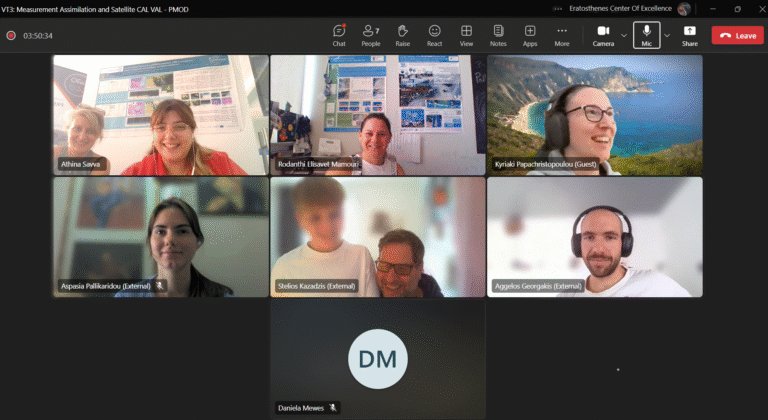Screen dimensions: 768x420
Task: Mute the microphone with Mic button
Action: coord(647,35)
